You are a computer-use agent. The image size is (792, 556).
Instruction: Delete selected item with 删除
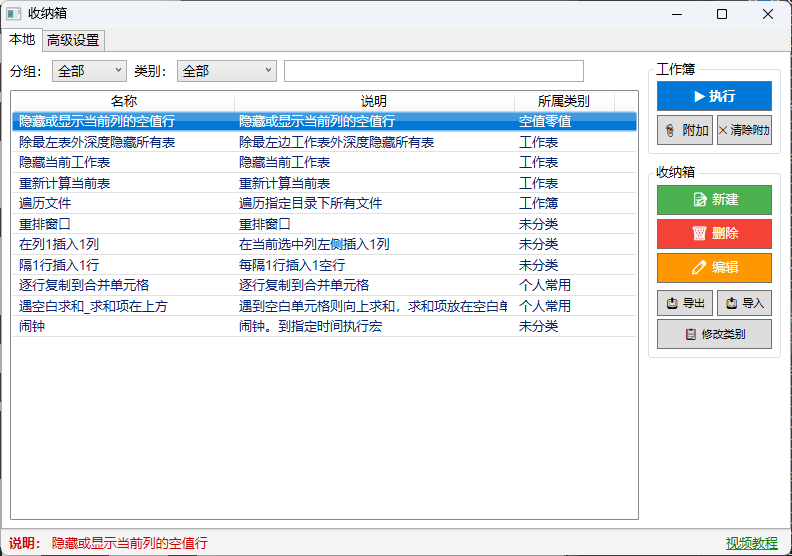click(x=714, y=233)
